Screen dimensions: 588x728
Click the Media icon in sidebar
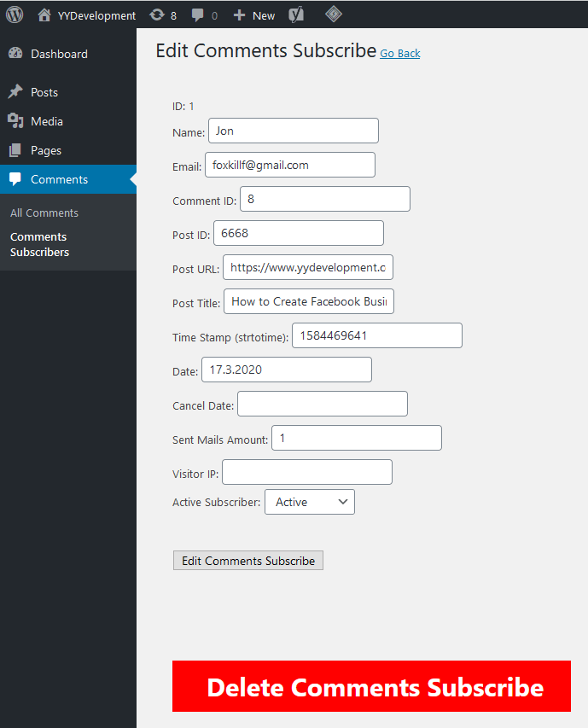tap(15, 121)
